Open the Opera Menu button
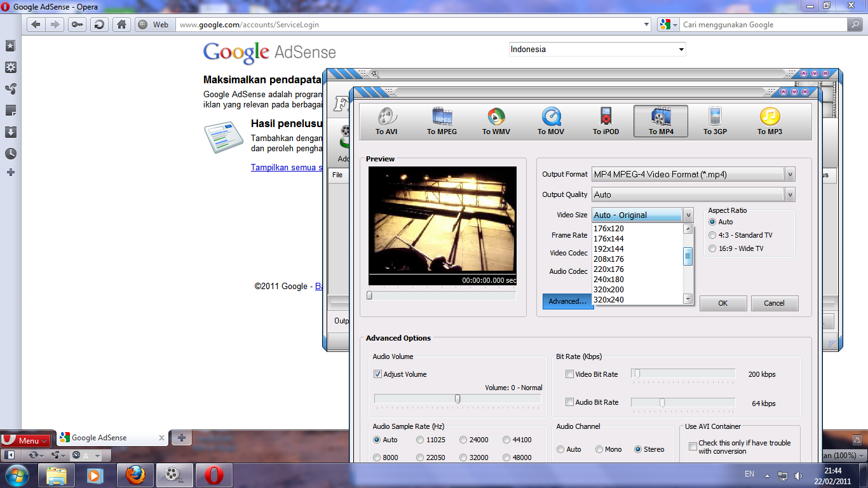Viewport: 868px width, 488px height. tap(25, 440)
